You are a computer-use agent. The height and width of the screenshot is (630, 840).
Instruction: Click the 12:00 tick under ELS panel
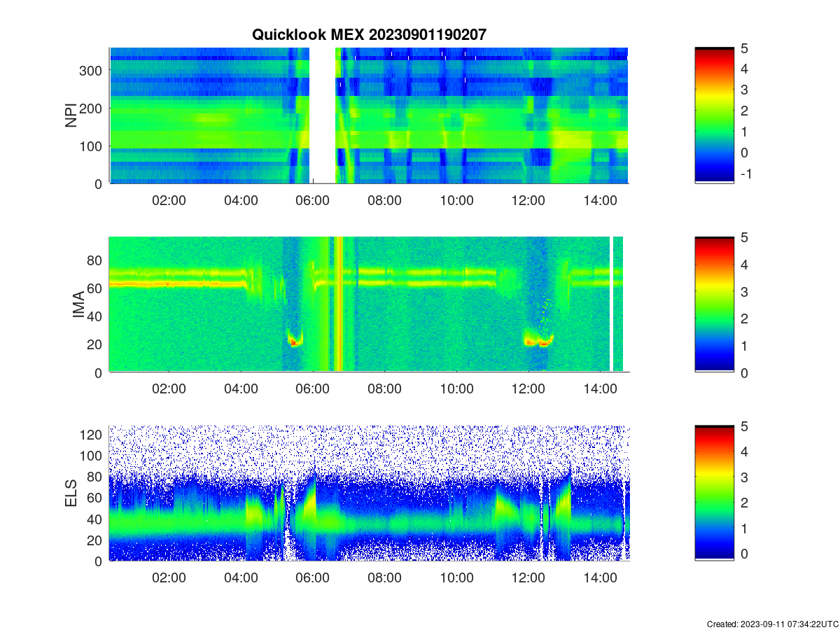[528, 578]
